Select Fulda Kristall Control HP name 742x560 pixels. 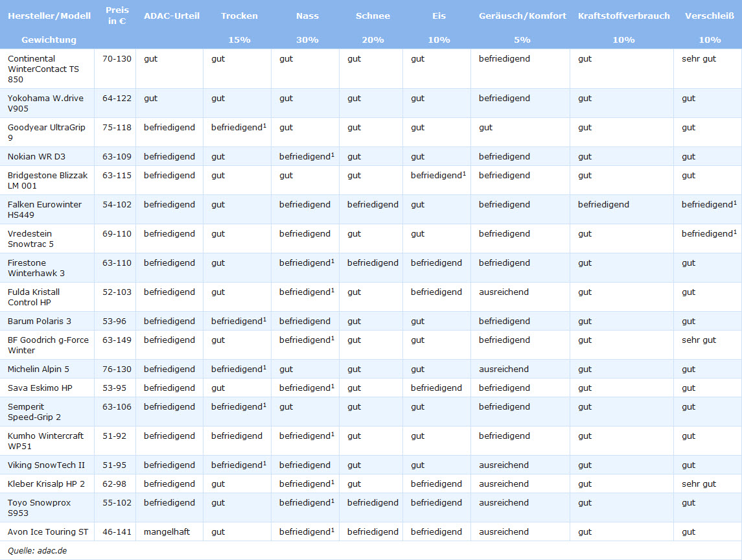click(x=34, y=297)
